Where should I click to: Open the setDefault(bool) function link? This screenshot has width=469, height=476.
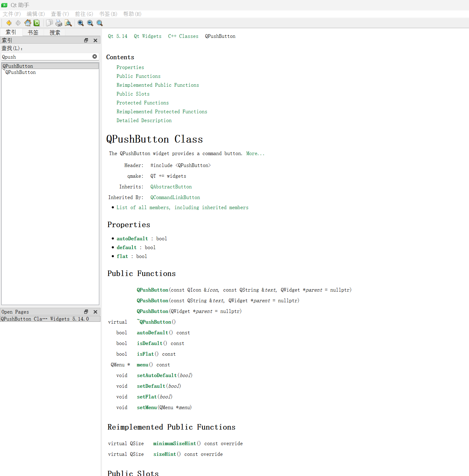click(151, 386)
